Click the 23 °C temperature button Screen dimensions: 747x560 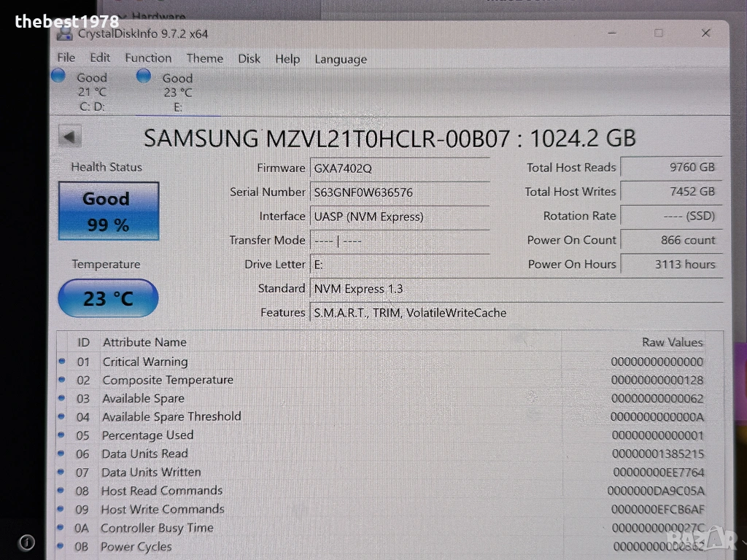107,298
